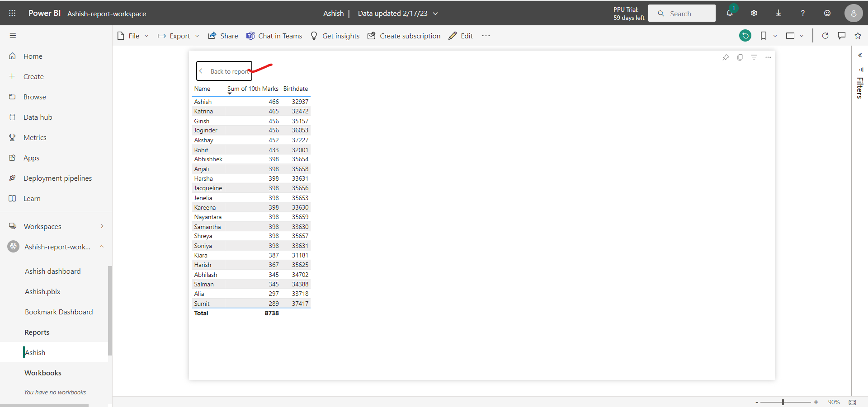868x407 pixels.
Task: Mark the report as favorite
Action: [x=858, y=36]
